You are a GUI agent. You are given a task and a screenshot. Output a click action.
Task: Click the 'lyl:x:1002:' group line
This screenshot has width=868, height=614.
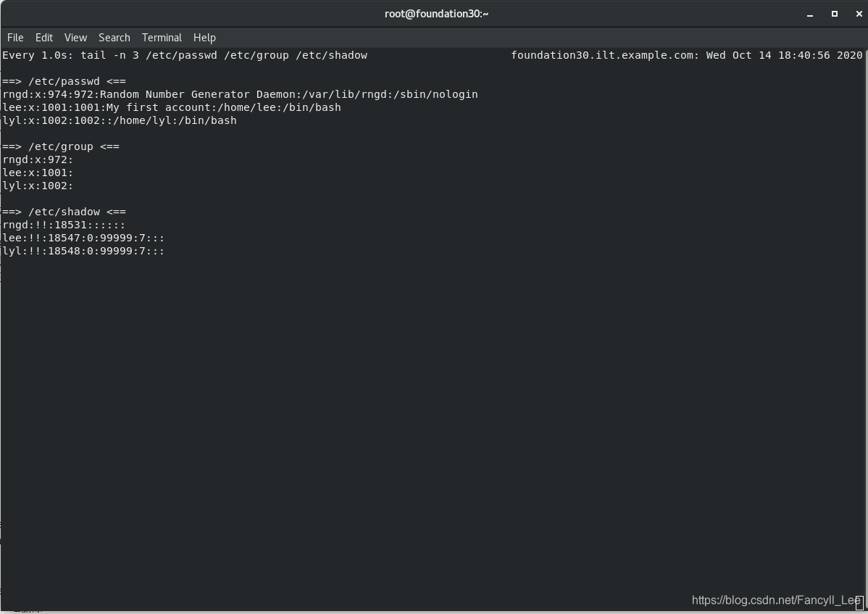(x=38, y=186)
